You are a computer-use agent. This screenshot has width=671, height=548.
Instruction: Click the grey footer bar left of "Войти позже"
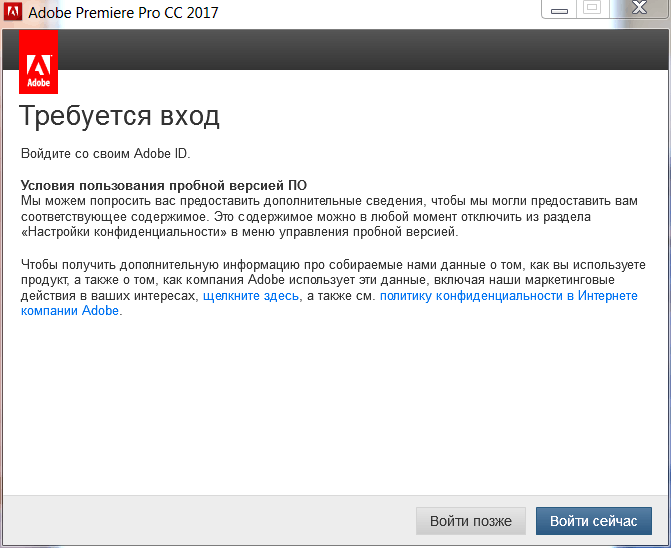point(200,521)
